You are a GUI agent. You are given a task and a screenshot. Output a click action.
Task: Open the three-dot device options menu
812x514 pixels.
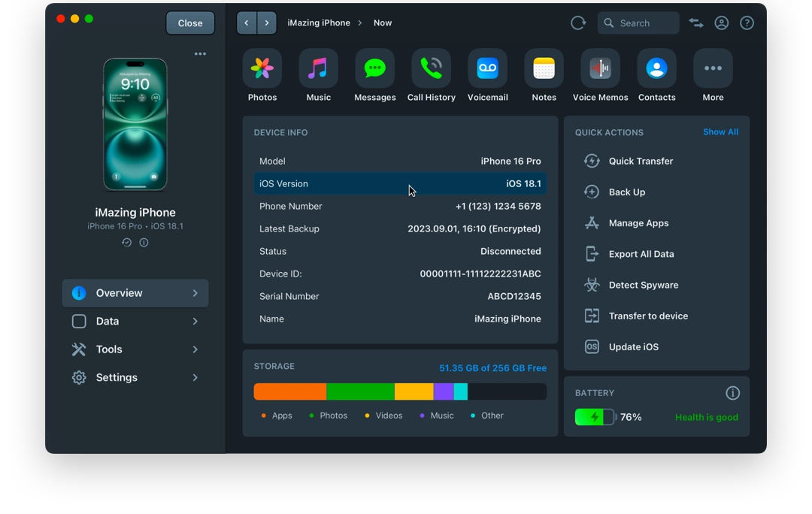200,54
